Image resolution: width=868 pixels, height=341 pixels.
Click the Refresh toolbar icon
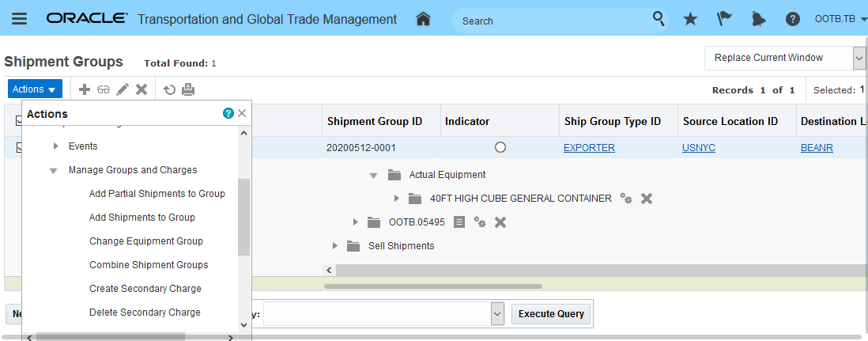tap(169, 89)
